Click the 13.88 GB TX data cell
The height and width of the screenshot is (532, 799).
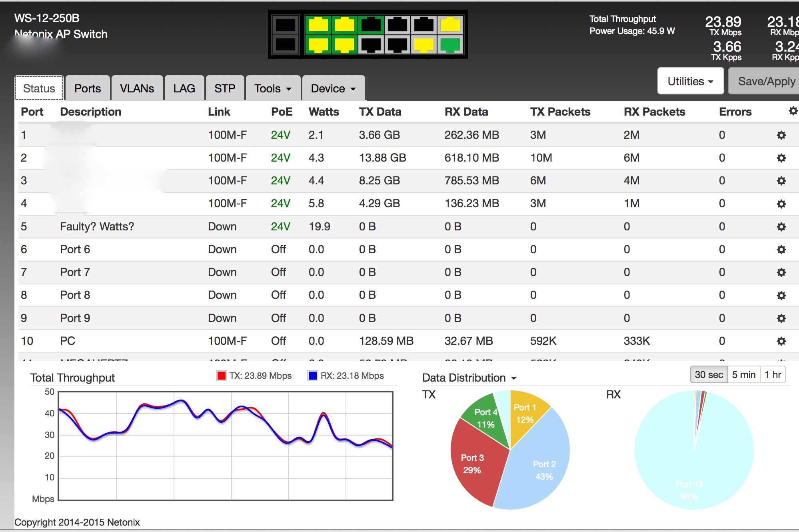tap(382, 158)
